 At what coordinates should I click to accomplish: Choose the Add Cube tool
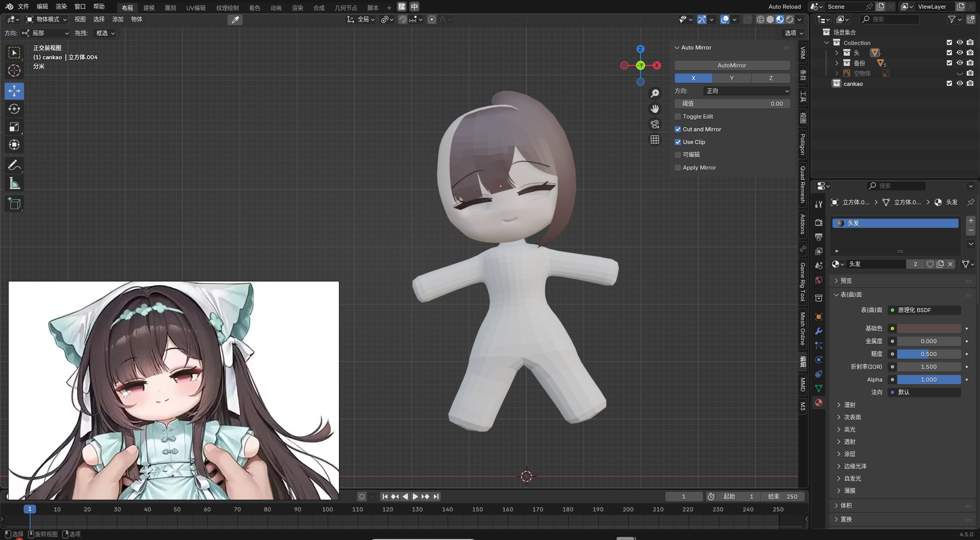pyautogui.click(x=14, y=204)
